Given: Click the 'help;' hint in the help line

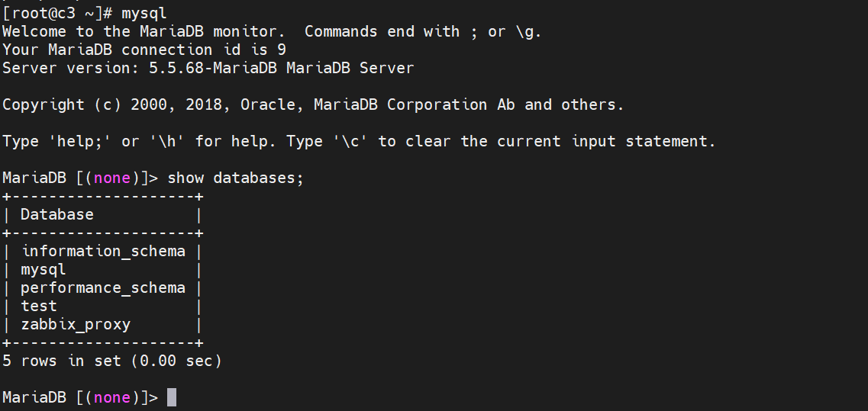Looking at the screenshot, I should (x=80, y=141).
